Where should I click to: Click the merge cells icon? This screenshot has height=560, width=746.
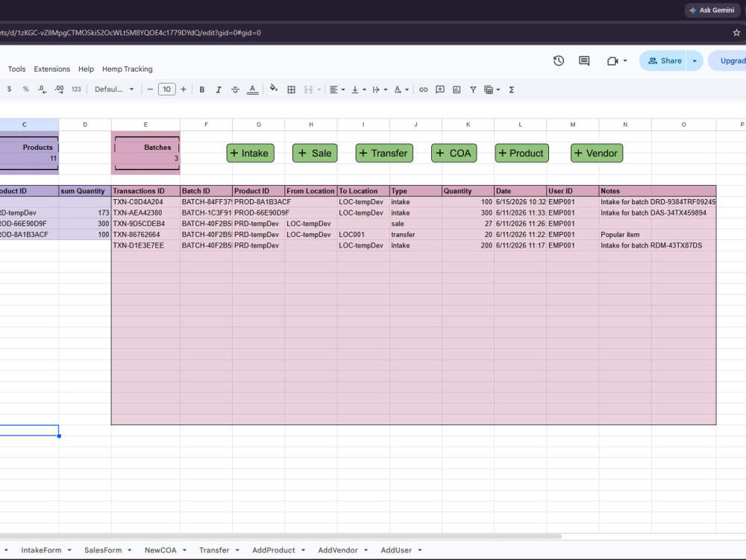coord(308,89)
